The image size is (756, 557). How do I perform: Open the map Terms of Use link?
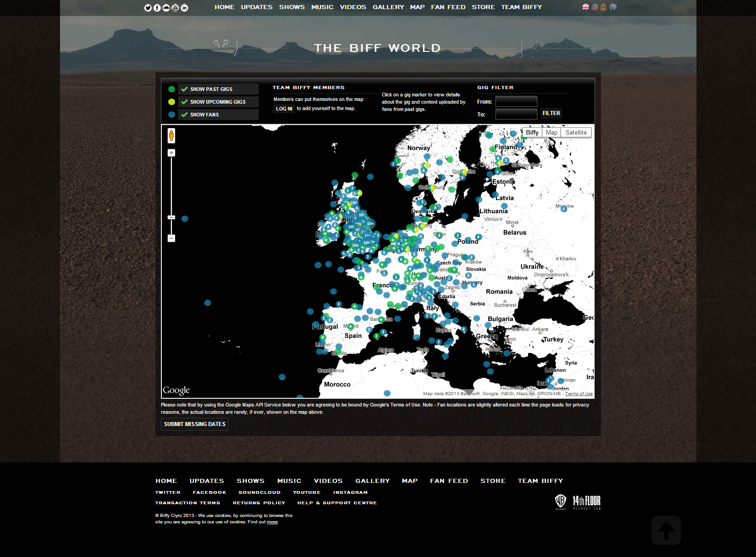click(x=579, y=394)
